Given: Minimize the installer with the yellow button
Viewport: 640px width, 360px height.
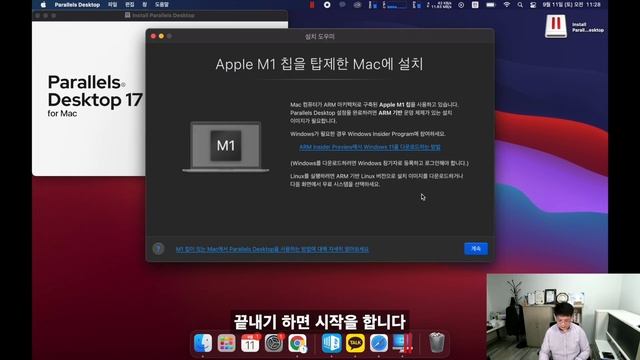Looking at the screenshot, I should pos(161,36).
